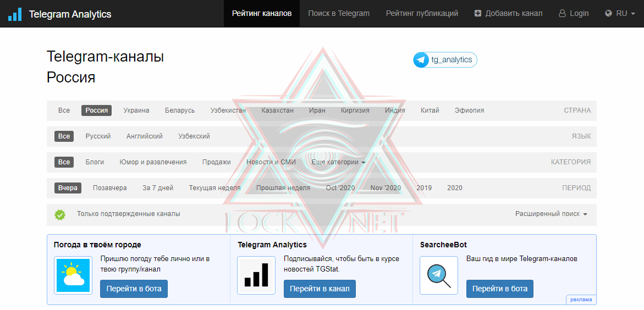The image size is (644, 310).
Task: Open the tg_analytics channel badge
Action: tap(445, 60)
